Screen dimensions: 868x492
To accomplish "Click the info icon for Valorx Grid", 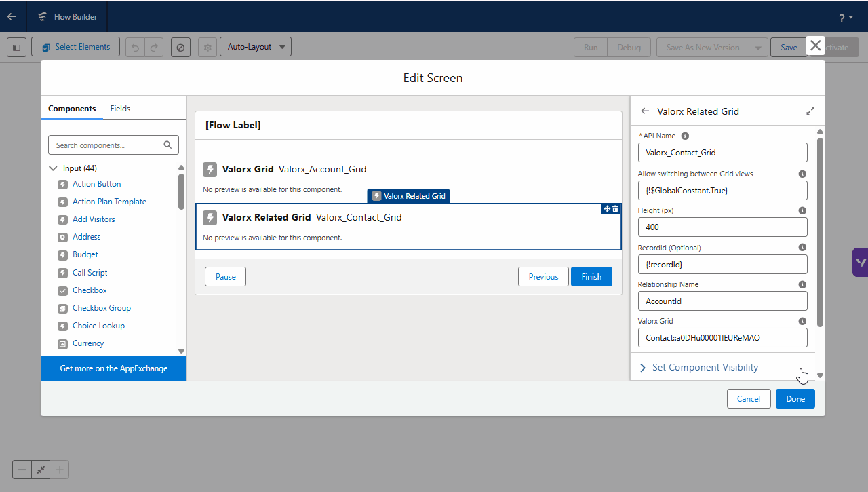I will click(x=802, y=321).
